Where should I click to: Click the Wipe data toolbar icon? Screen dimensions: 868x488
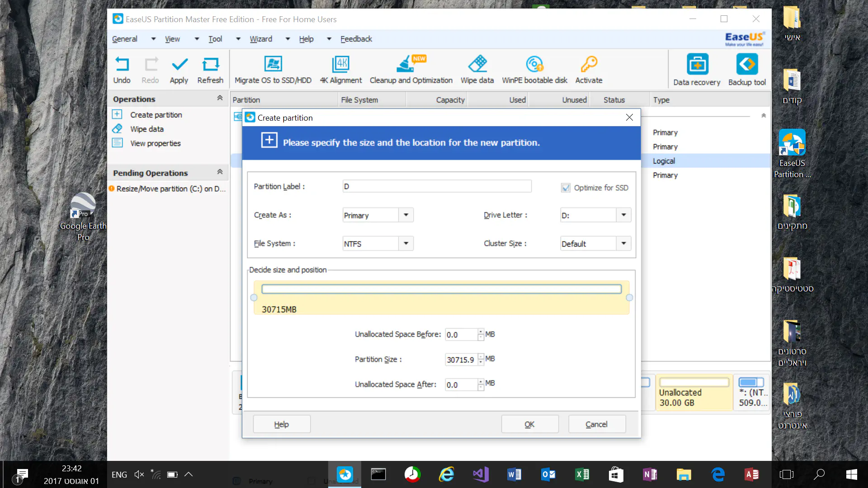click(x=477, y=65)
